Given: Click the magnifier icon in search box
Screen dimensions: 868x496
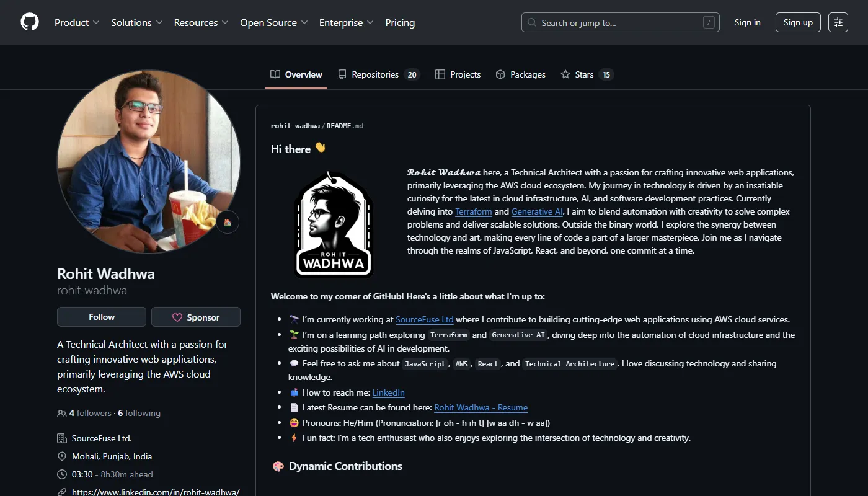Looking at the screenshot, I should point(532,22).
